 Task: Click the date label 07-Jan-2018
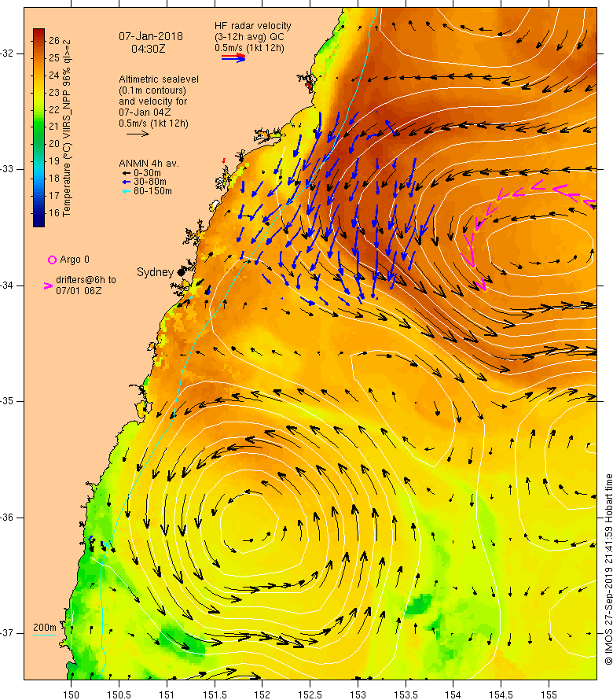coord(151,37)
